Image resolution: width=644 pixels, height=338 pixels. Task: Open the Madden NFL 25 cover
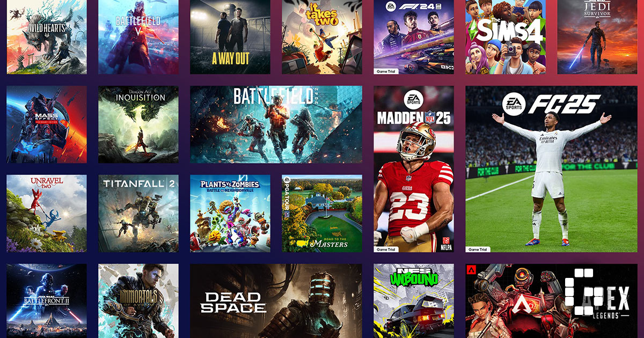tap(414, 169)
